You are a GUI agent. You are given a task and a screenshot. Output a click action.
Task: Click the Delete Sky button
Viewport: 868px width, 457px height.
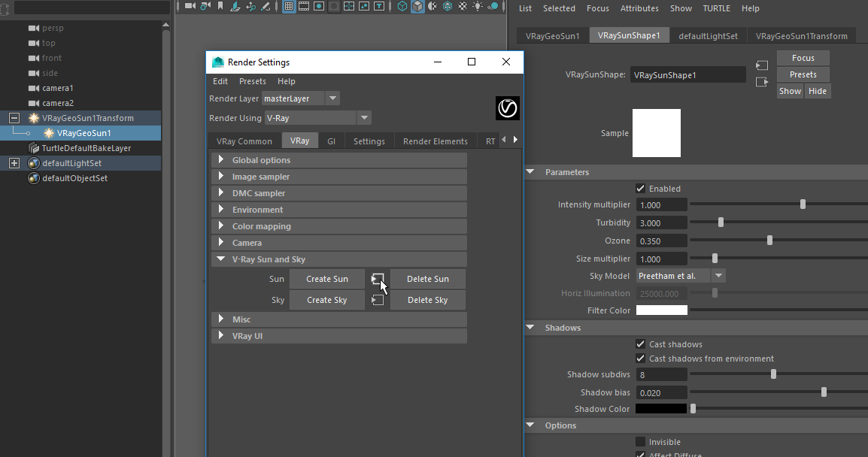click(x=428, y=300)
